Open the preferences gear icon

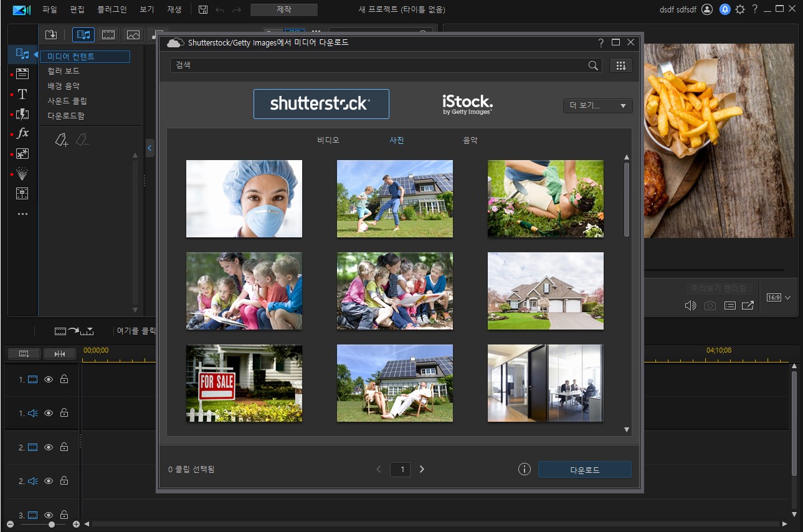point(740,9)
